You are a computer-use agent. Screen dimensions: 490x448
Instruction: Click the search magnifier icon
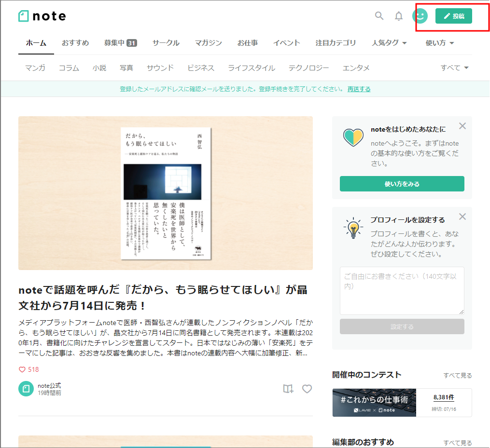(379, 16)
